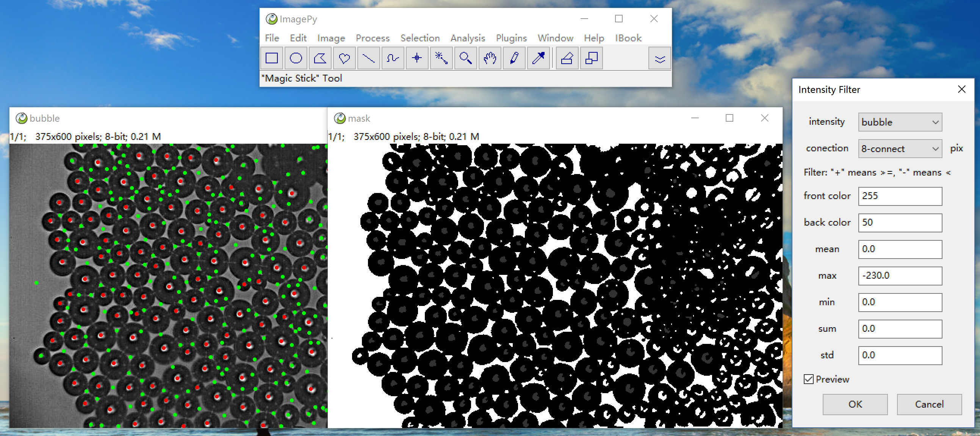This screenshot has width=980, height=436.
Task: Open the conection 8-connect dropdown
Action: coord(900,149)
